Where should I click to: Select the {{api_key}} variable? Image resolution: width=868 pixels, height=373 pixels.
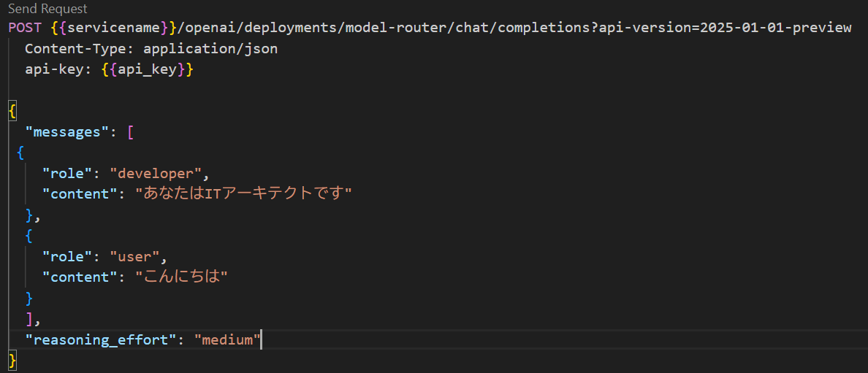point(147,71)
